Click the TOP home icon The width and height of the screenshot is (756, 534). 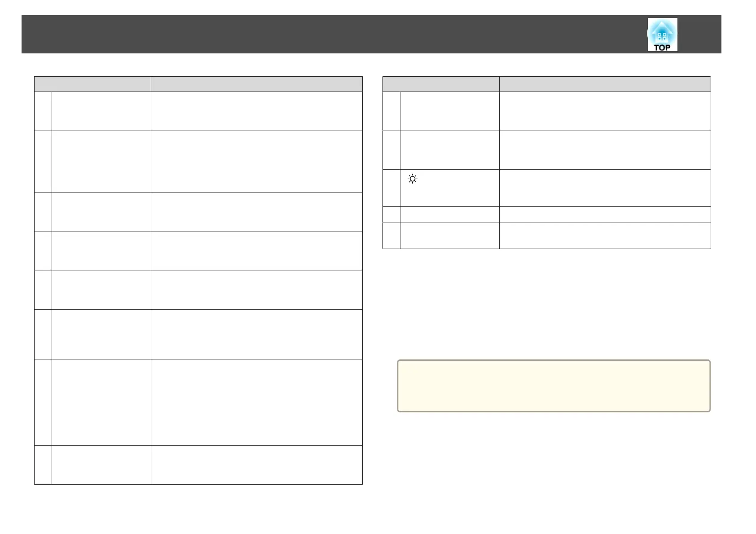pyautogui.click(x=662, y=35)
